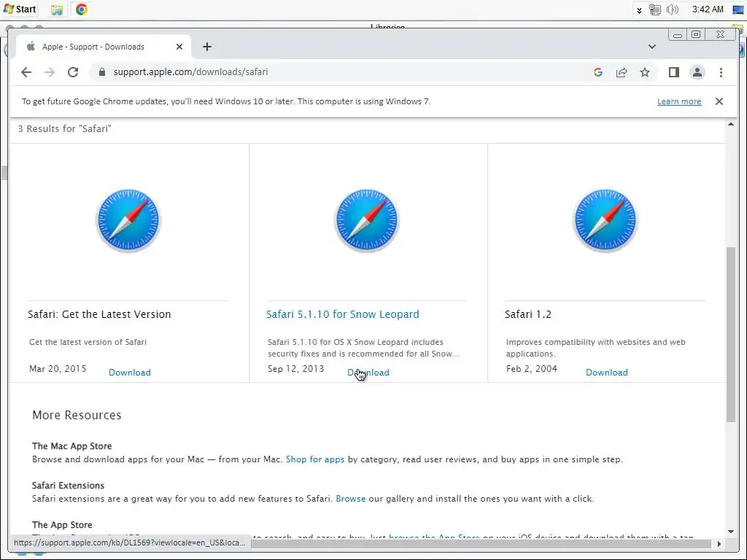Click the page scroll down arrow
The width and height of the screenshot is (747, 560).
(x=731, y=532)
